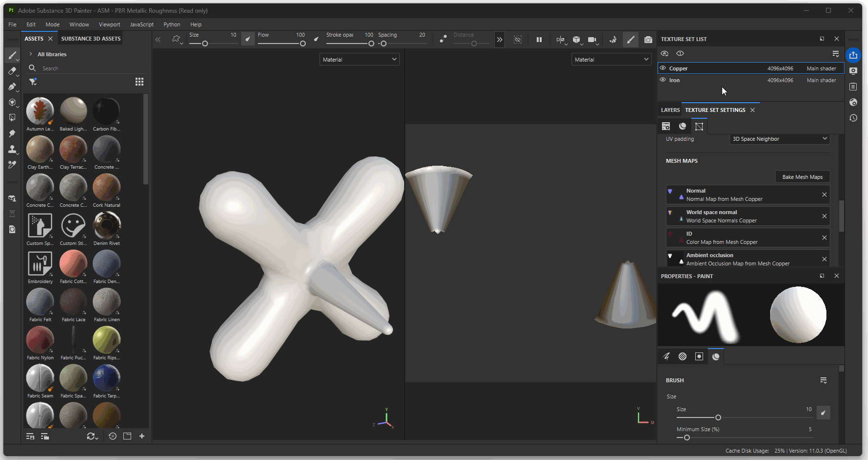
Task: Open the UV padding 3D Space Neighbor dropdown
Action: [x=780, y=139]
